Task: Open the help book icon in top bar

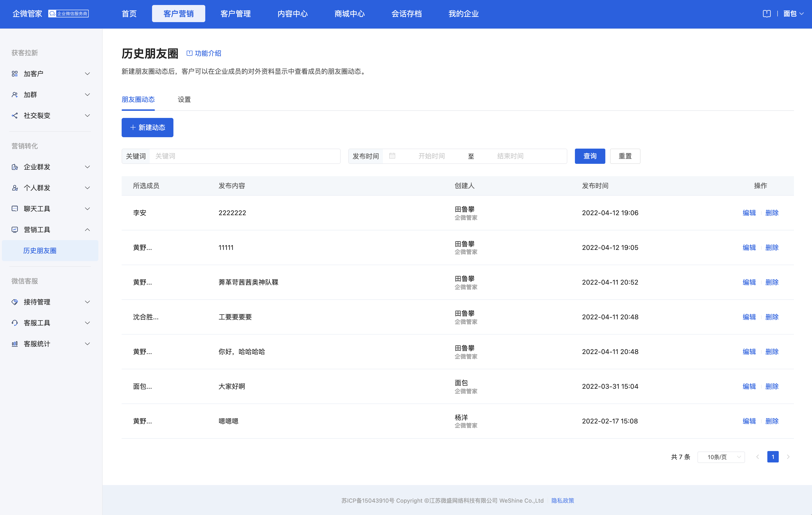Action: click(x=766, y=14)
